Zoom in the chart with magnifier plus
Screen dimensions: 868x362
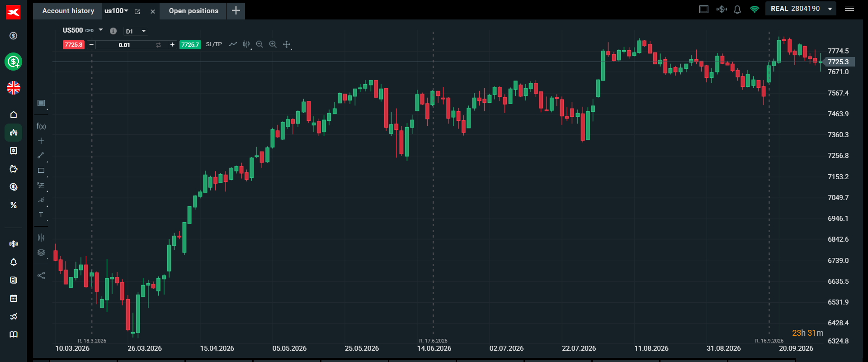tap(273, 44)
